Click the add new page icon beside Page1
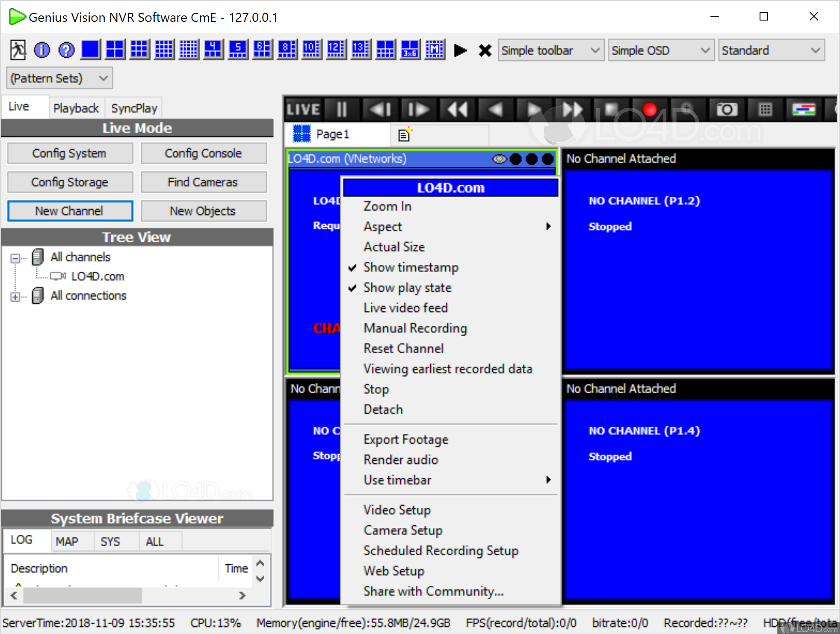The width and height of the screenshot is (840, 634). 405,134
